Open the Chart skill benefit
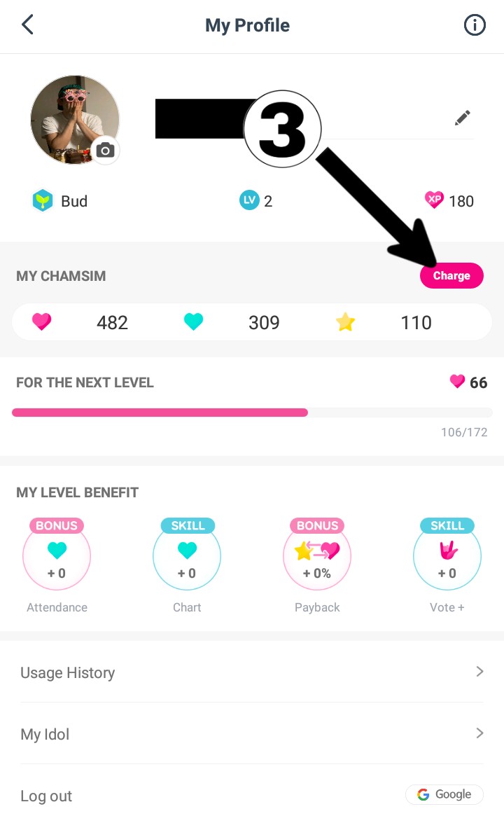 (x=187, y=558)
